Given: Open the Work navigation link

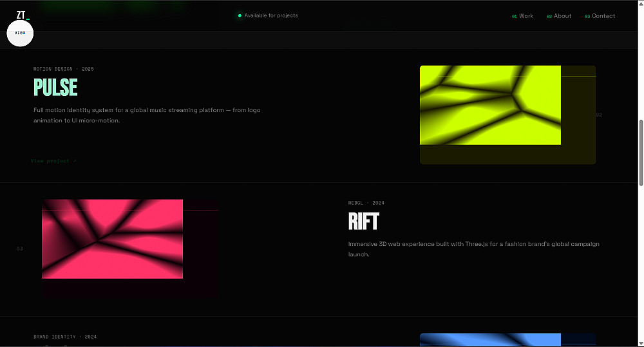Looking at the screenshot, I should pyautogui.click(x=522, y=16).
